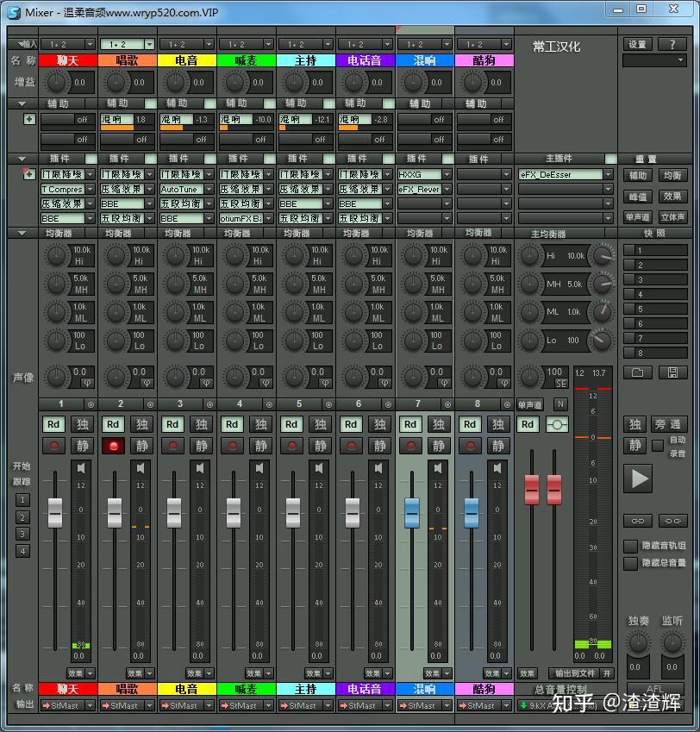
Task: Click the 立体声 button
Action: coord(672,217)
